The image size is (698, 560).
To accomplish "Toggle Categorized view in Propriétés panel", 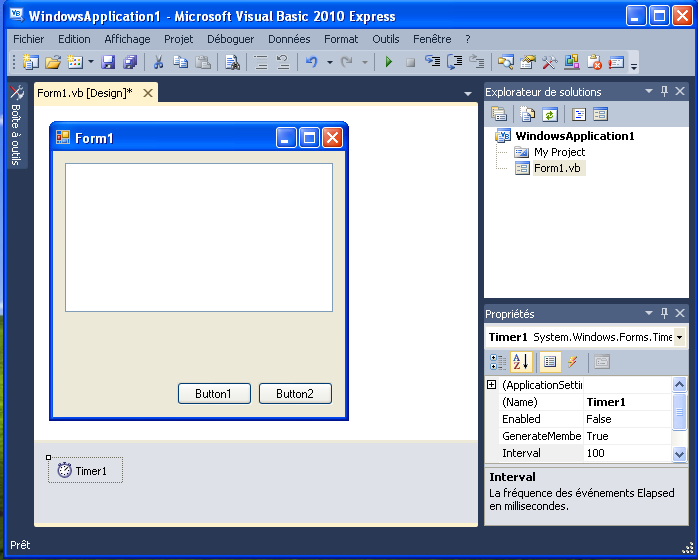I will click(x=498, y=362).
